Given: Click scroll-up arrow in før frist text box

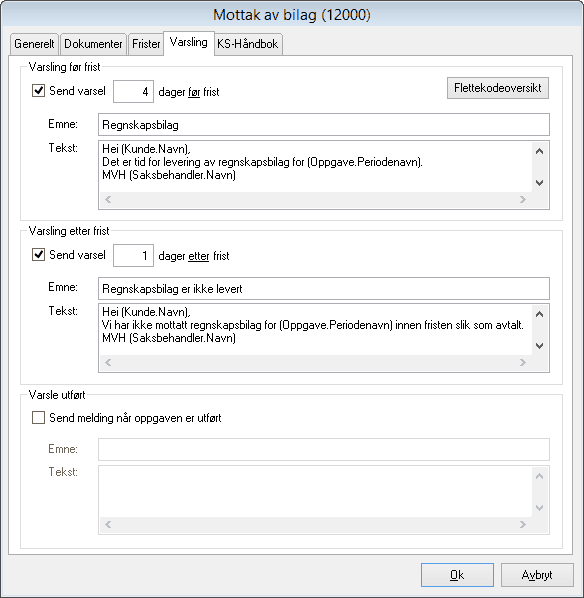Looking at the screenshot, I should pos(539,151).
